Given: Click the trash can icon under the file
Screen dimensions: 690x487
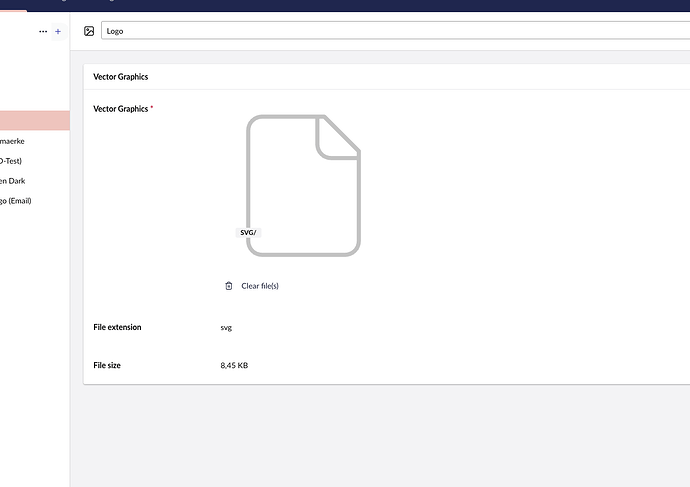Looking at the screenshot, I should coord(229,286).
